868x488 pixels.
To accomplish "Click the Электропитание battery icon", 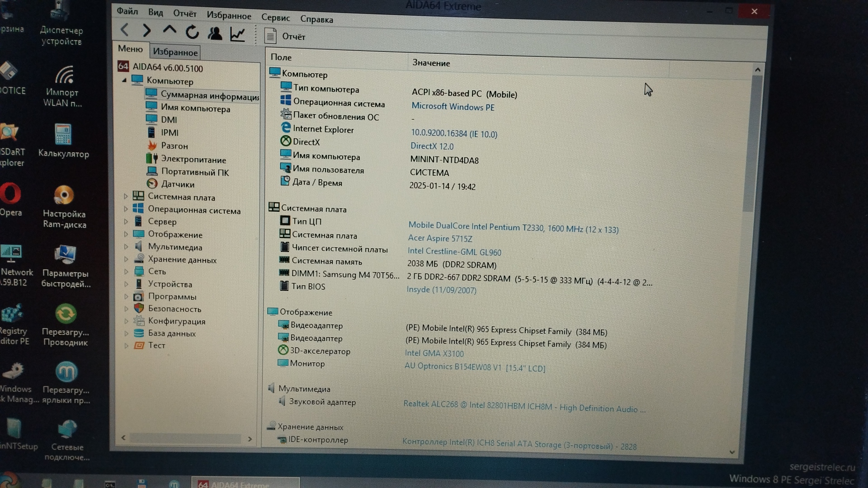I will 152,159.
